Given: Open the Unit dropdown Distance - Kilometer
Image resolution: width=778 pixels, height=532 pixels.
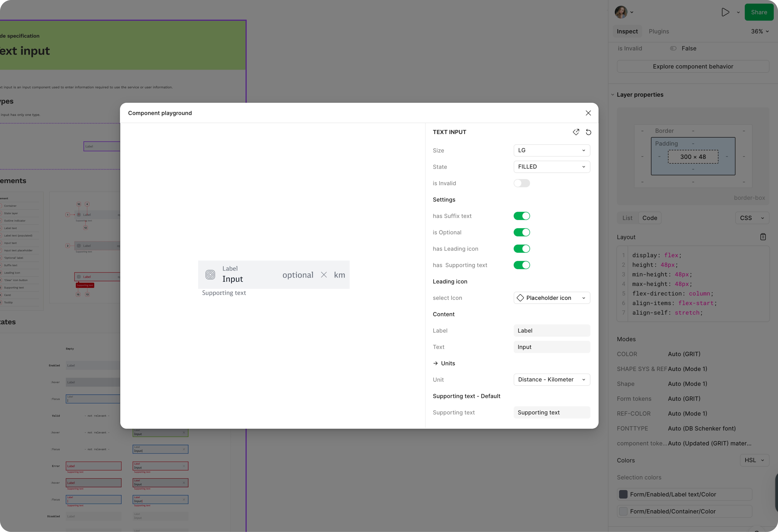Looking at the screenshot, I should point(551,380).
